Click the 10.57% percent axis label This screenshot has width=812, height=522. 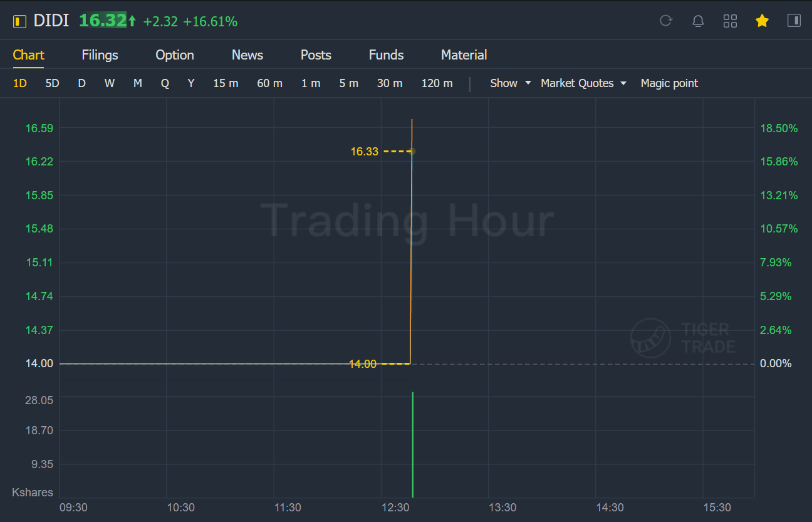tap(779, 229)
